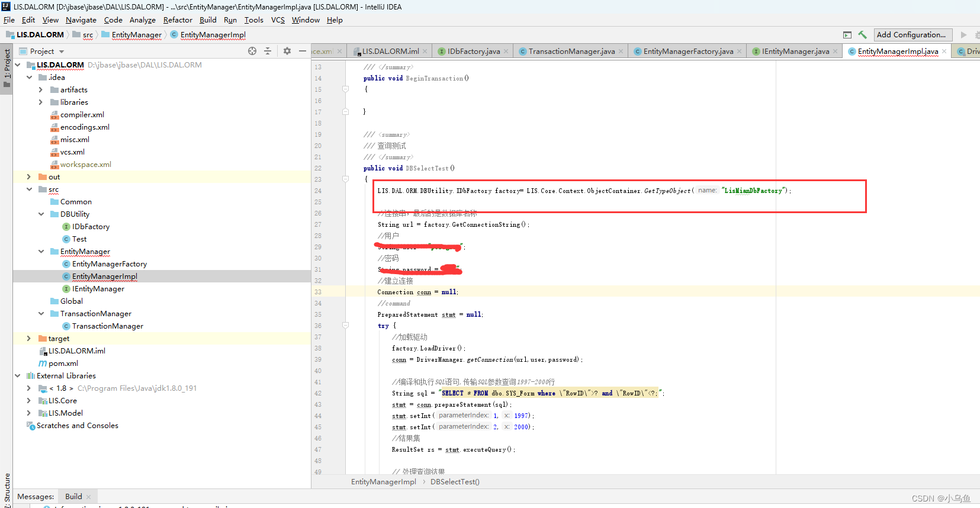Click src breadcrumb in navigation bar
The width and height of the screenshot is (980, 508).
88,35
